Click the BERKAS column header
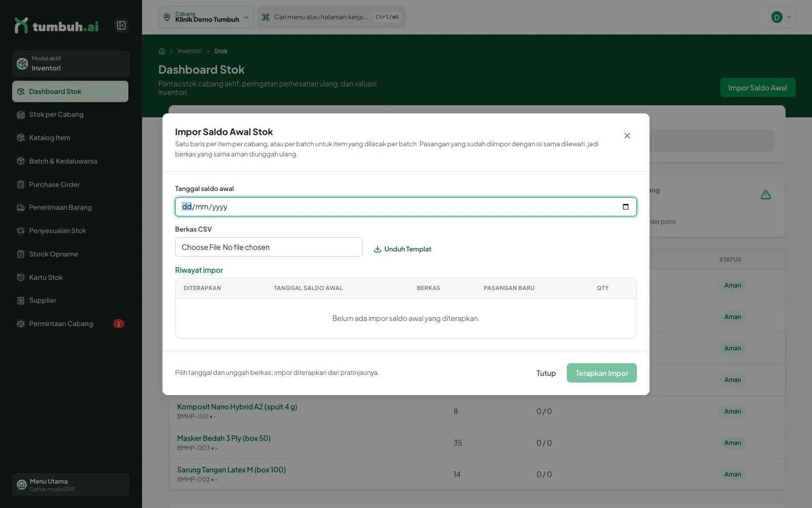This screenshot has height=508, width=812. [x=428, y=288]
